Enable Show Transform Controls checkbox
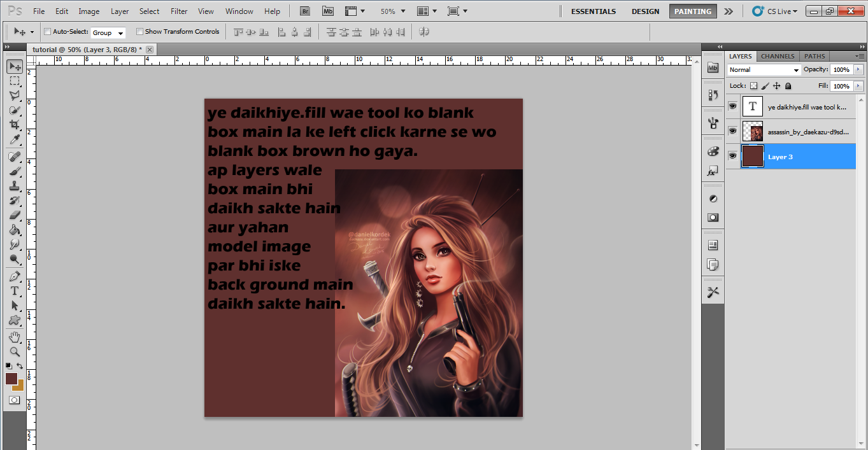The width and height of the screenshot is (868, 450). [139, 31]
